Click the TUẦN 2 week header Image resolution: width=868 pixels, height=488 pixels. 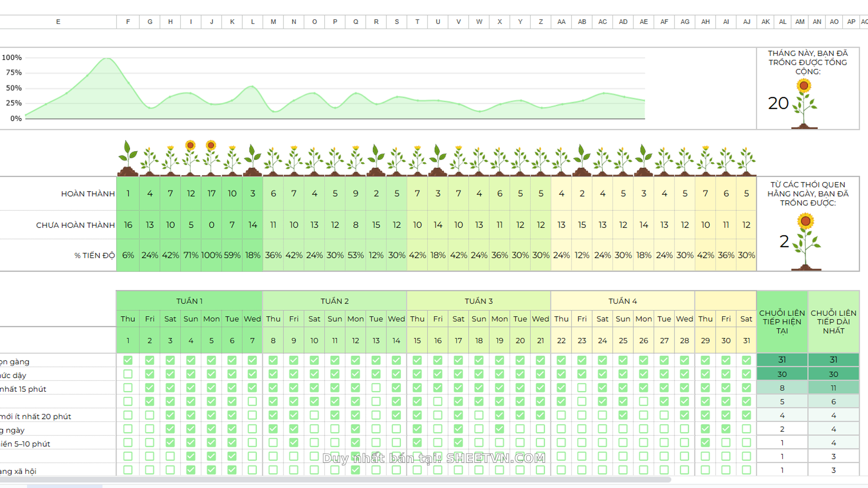tap(335, 301)
